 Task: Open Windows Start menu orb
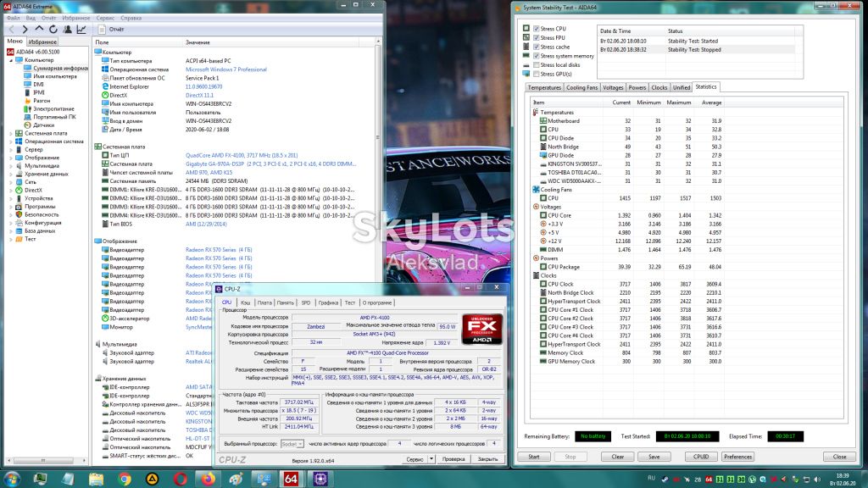point(12,479)
